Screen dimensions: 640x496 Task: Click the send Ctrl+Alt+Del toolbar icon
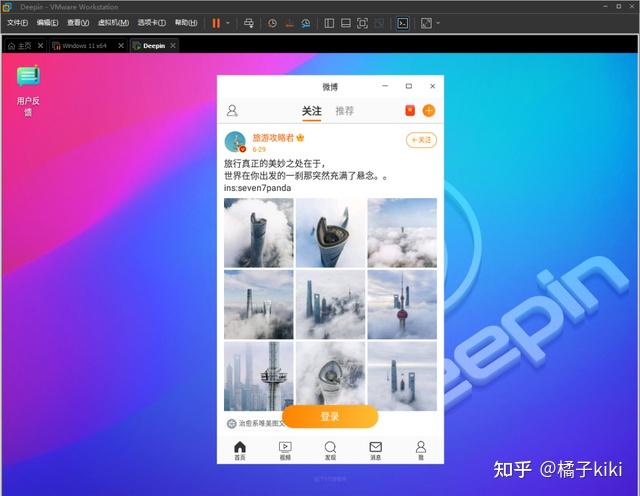249,23
